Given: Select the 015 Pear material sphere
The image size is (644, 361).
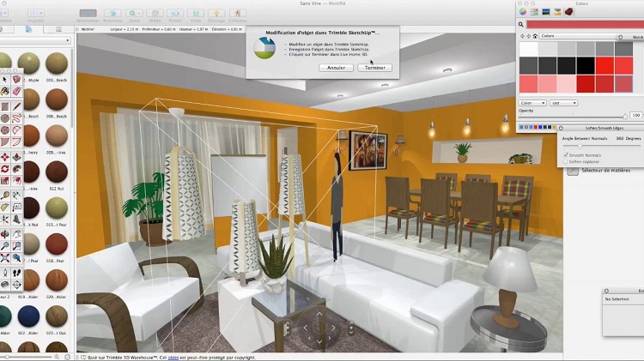Looking at the screenshot, I should tap(57, 208).
